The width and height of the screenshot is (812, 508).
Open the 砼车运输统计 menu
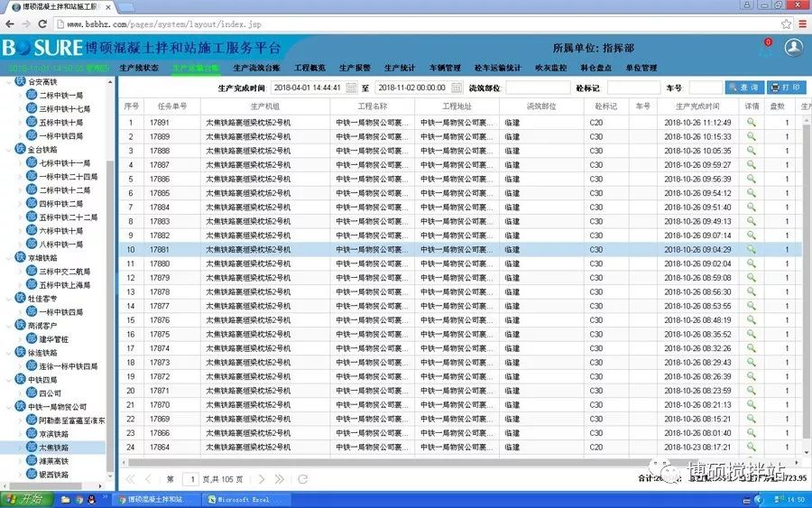pyautogui.click(x=498, y=68)
